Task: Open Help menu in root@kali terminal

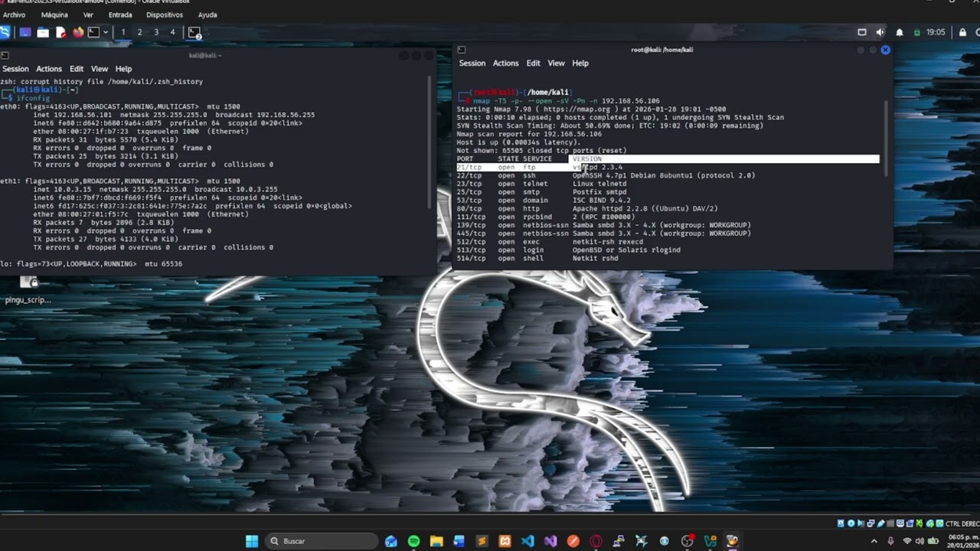Action: point(580,64)
